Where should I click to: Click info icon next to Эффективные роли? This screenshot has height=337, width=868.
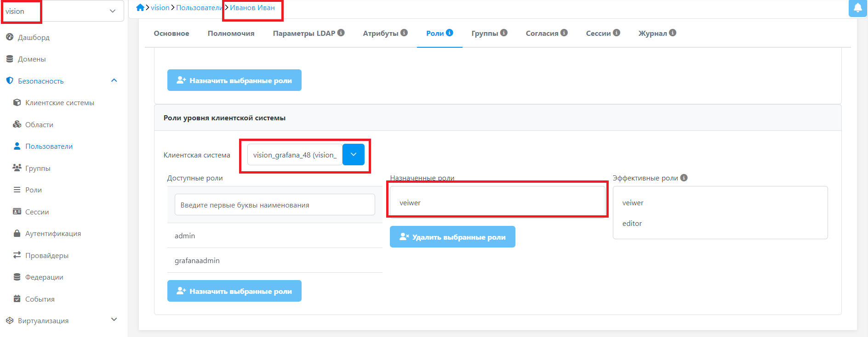(x=684, y=178)
